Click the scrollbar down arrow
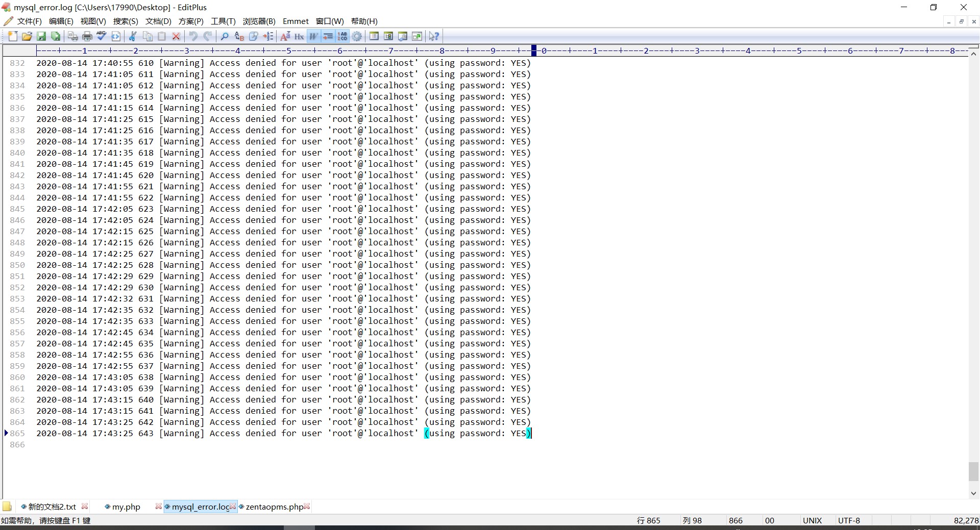The height and width of the screenshot is (530, 980). point(973,493)
